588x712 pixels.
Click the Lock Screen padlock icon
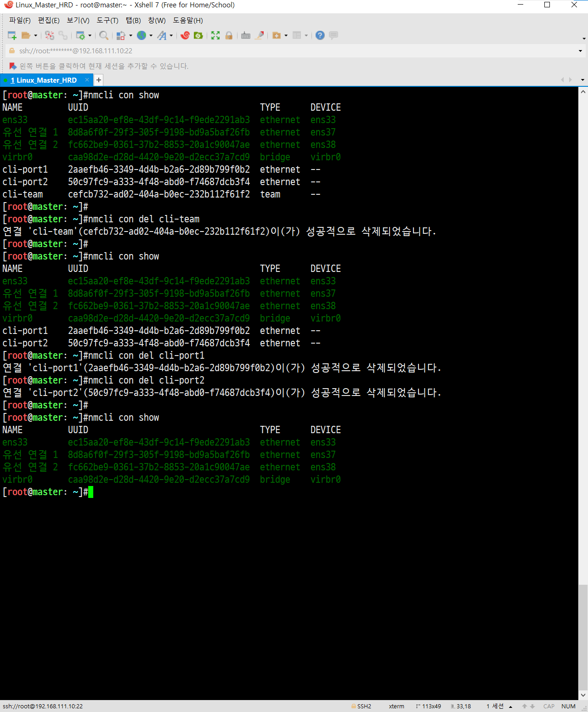pyautogui.click(x=229, y=35)
